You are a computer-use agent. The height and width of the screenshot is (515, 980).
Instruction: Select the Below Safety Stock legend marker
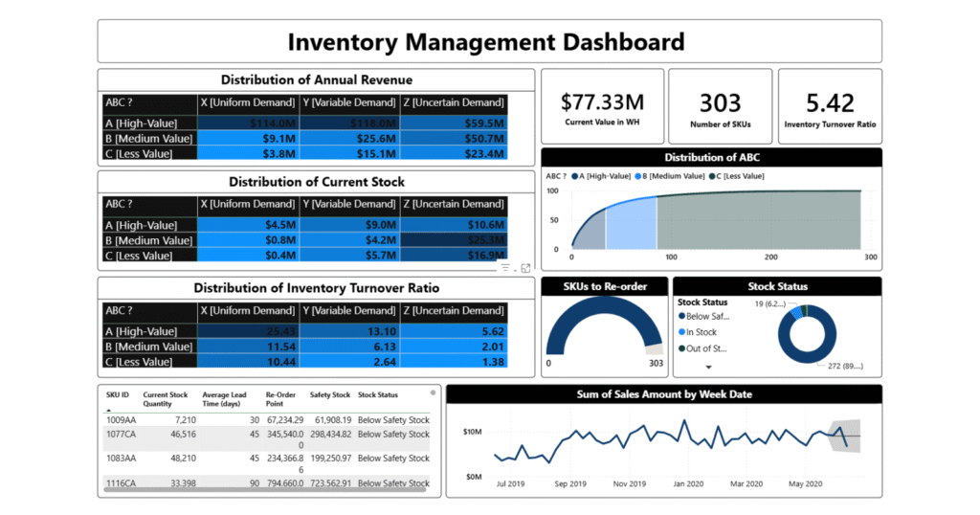[x=681, y=316]
